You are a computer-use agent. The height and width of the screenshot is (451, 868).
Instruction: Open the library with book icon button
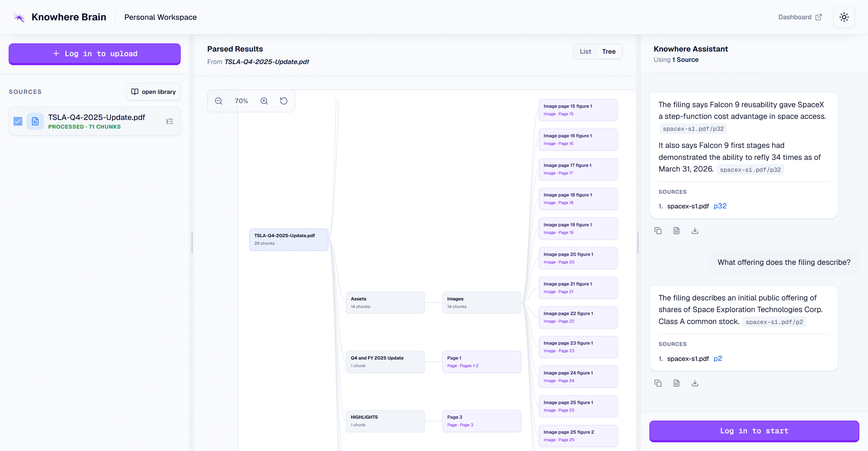pos(153,92)
